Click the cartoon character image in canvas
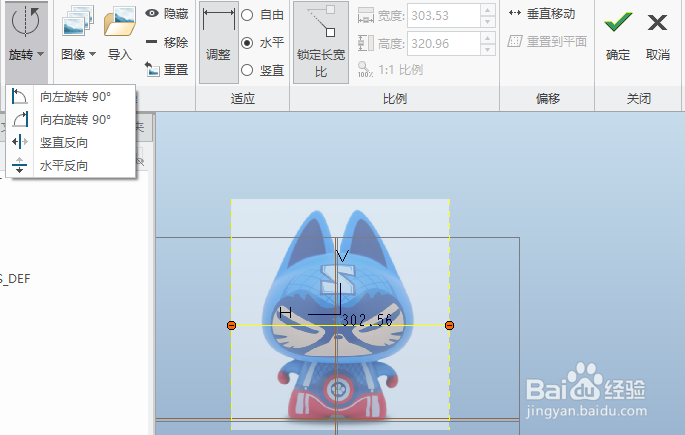The width and height of the screenshot is (685, 435). tap(340, 314)
